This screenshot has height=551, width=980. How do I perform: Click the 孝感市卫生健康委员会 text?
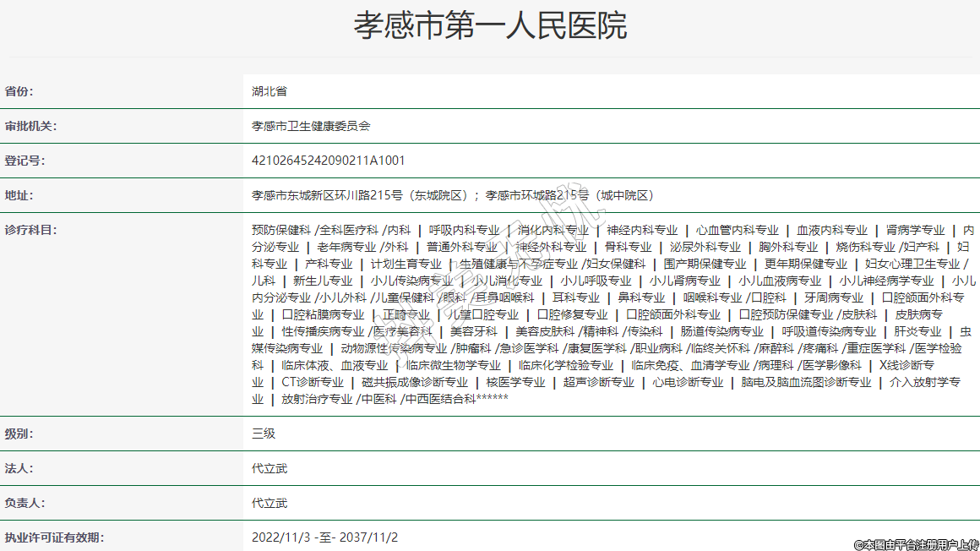click(x=311, y=126)
